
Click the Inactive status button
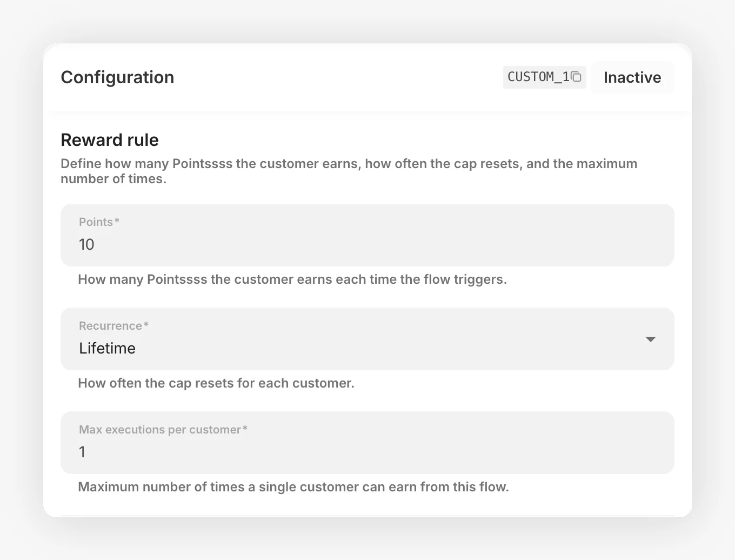tap(632, 77)
